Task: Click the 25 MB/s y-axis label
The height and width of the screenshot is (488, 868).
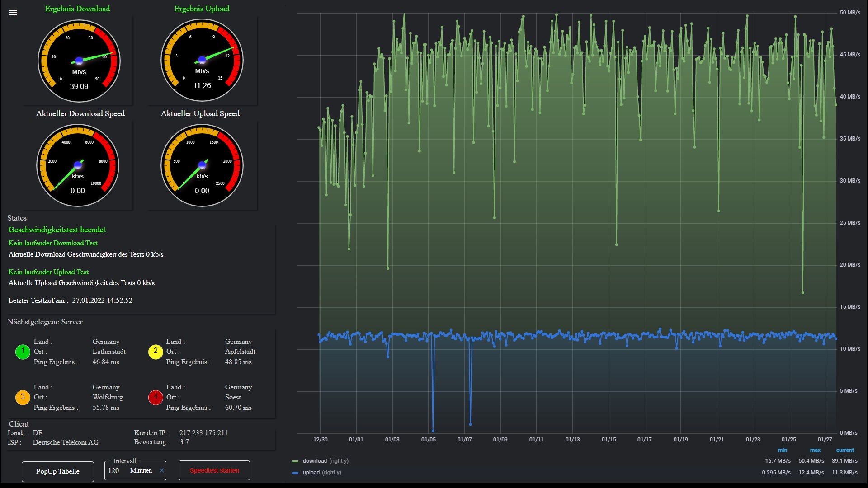Action: 850,223
